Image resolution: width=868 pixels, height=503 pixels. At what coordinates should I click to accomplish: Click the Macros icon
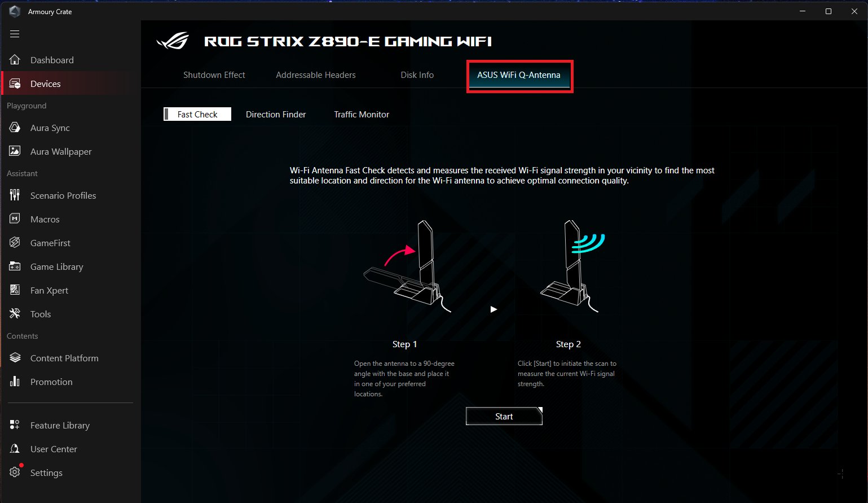tap(15, 219)
